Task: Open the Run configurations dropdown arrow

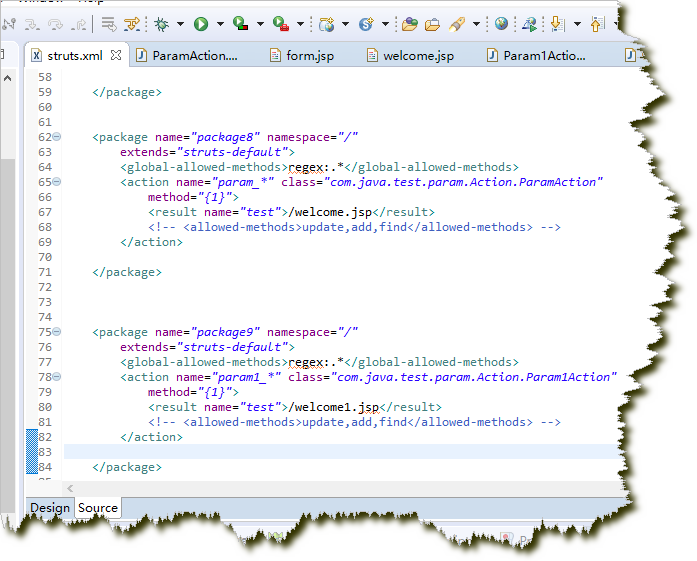Action: click(220, 24)
